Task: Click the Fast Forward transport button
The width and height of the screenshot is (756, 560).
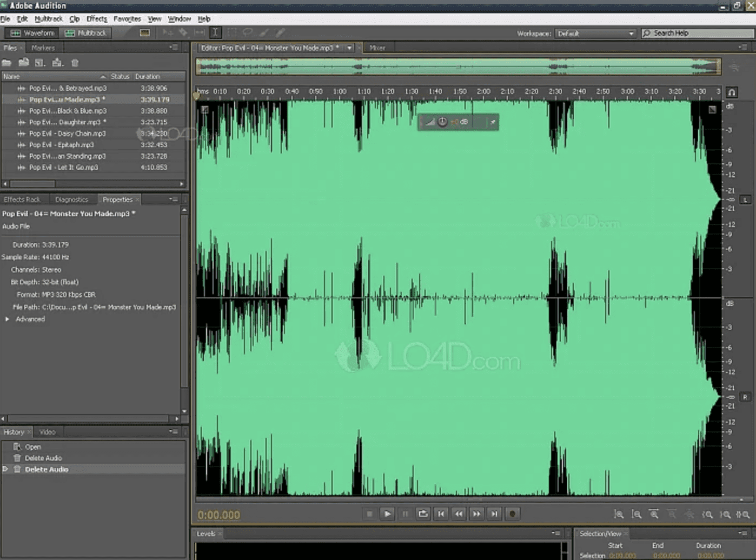Action: 476,514
